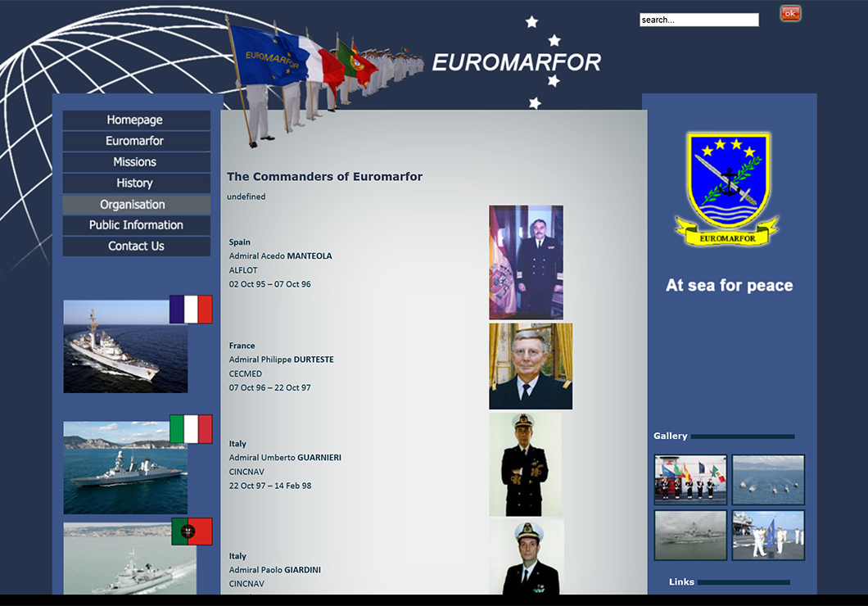Click the name Admiral Umberto GUARNIERI

[285, 458]
